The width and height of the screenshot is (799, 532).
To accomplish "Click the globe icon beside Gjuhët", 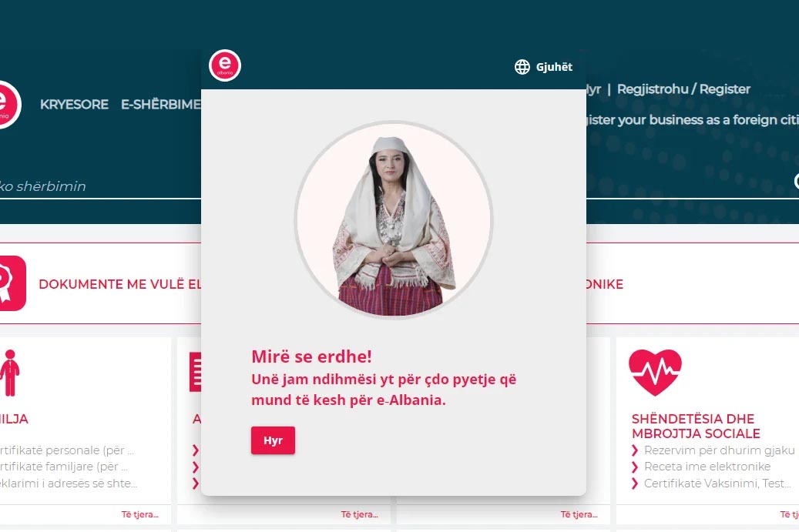I will click(x=522, y=67).
